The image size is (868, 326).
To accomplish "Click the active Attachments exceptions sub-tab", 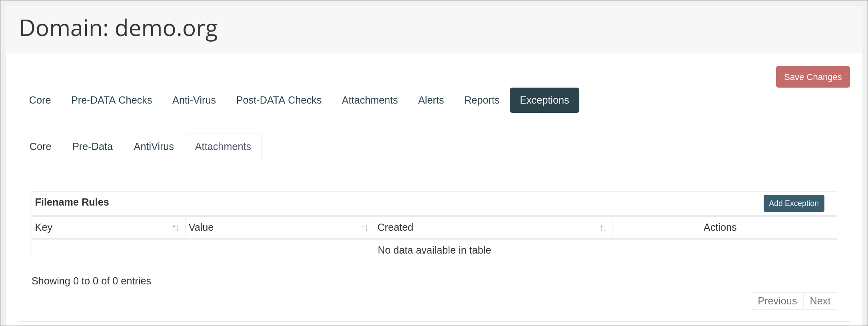I will (x=223, y=146).
